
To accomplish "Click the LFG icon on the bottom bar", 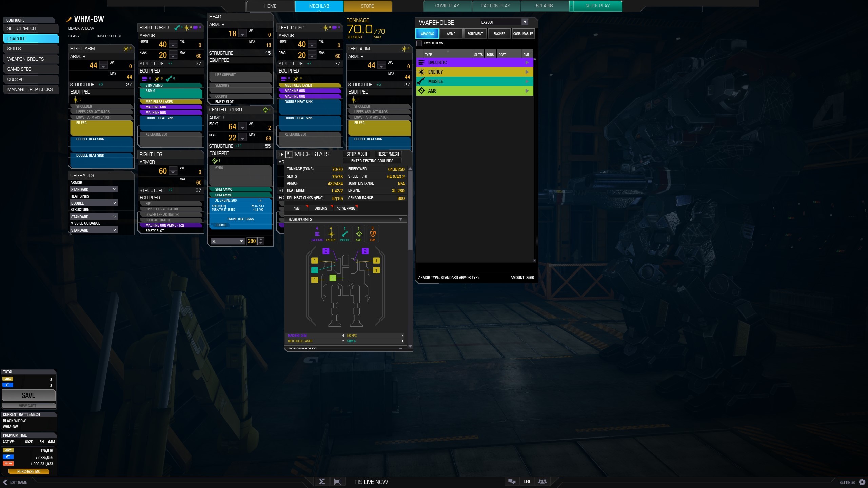I will tap(527, 481).
